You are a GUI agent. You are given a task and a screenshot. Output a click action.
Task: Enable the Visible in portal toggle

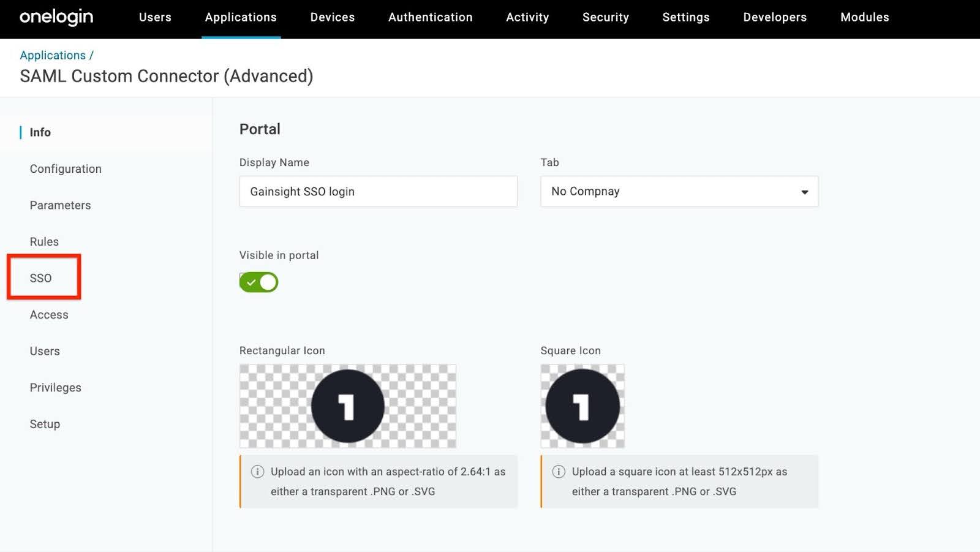click(x=258, y=282)
